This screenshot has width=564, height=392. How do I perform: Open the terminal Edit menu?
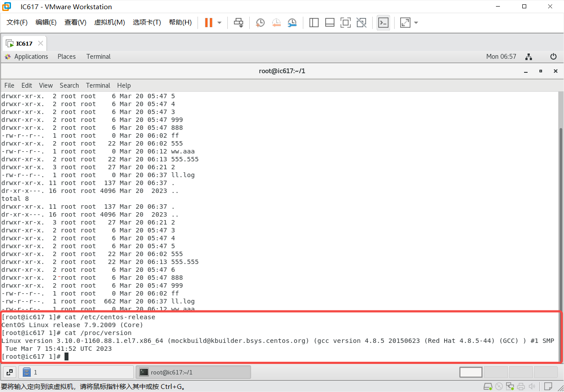pyautogui.click(x=27, y=86)
